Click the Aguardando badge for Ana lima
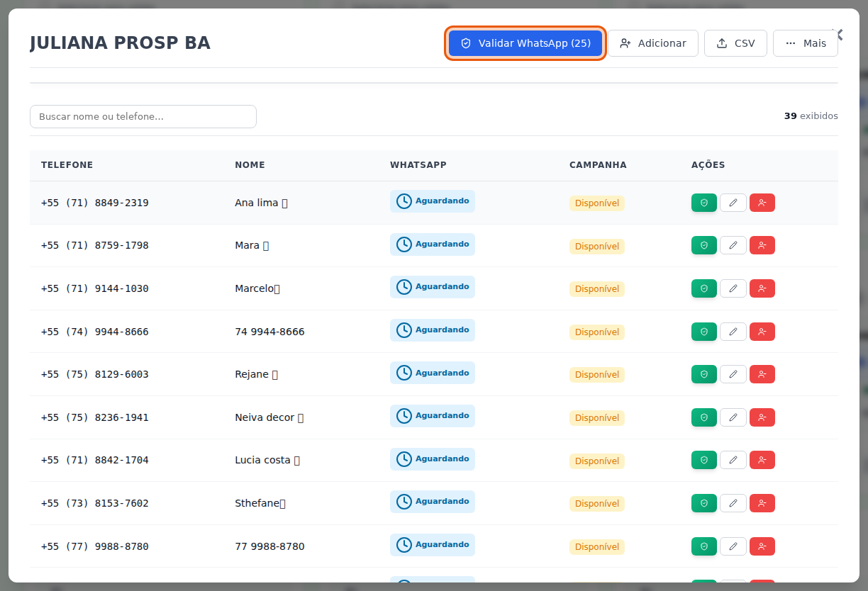This screenshot has height=591, width=868. coord(433,201)
